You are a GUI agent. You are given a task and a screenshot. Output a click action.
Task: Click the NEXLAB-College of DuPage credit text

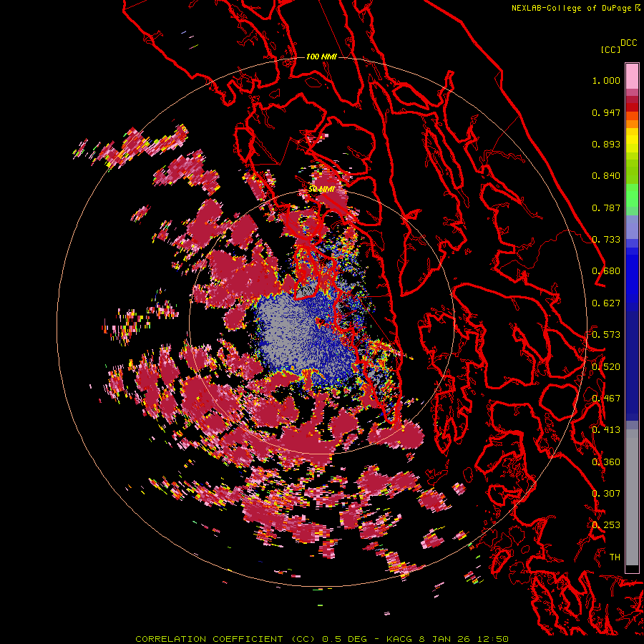(571, 8)
